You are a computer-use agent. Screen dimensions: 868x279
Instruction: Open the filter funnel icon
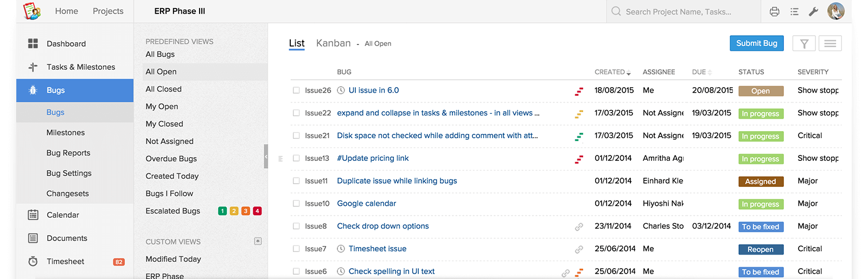click(804, 43)
